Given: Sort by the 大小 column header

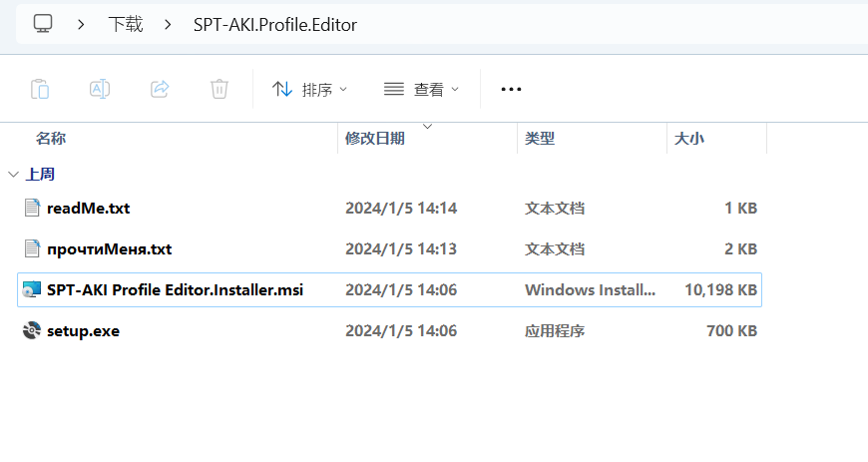Looking at the screenshot, I should pos(689,138).
